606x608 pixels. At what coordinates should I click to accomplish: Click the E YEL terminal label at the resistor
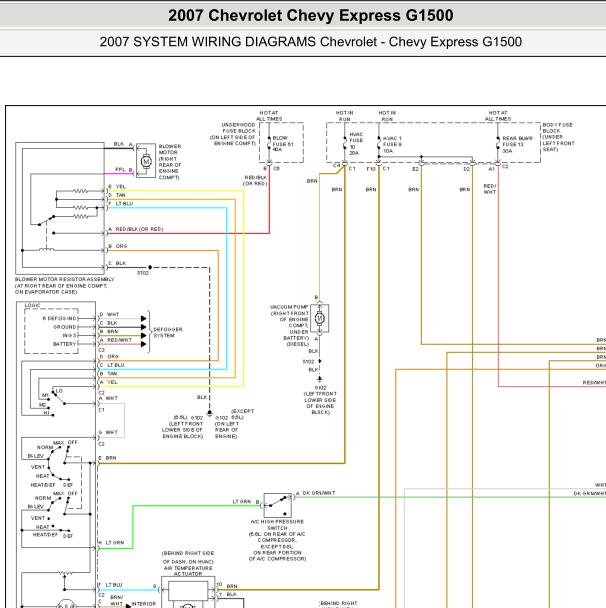tap(117, 187)
